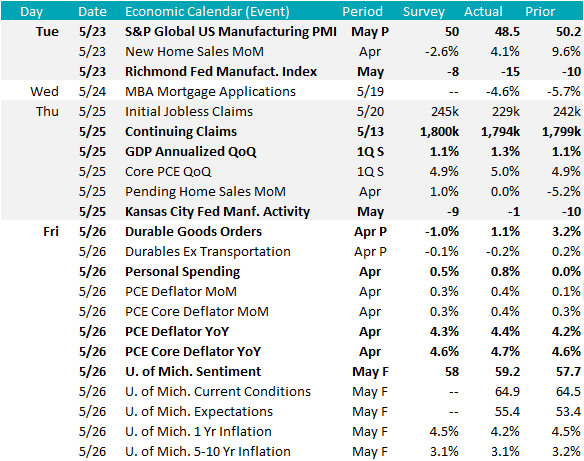Image resolution: width=584 pixels, height=461 pixels.
Task: Click U. of Mich. 1 Yr Inflation event
Action: coord(198,432)
